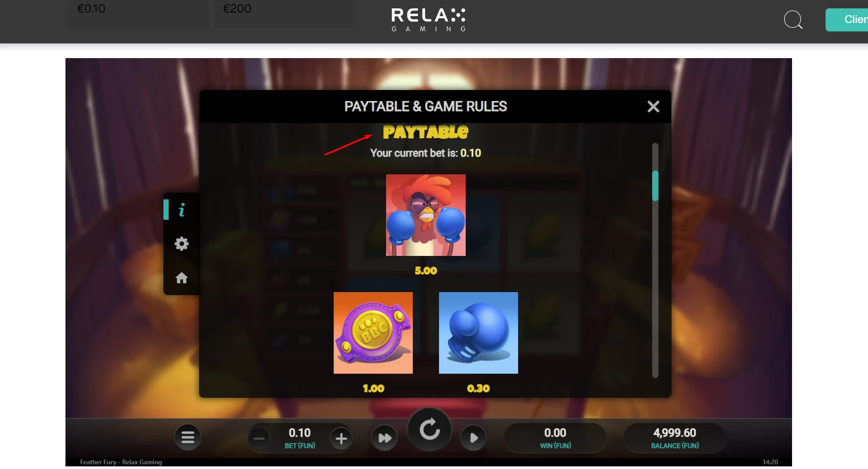Screen dimensions: 868x469
Task: Open the settings gear in side panel
Action: (181, 243)
